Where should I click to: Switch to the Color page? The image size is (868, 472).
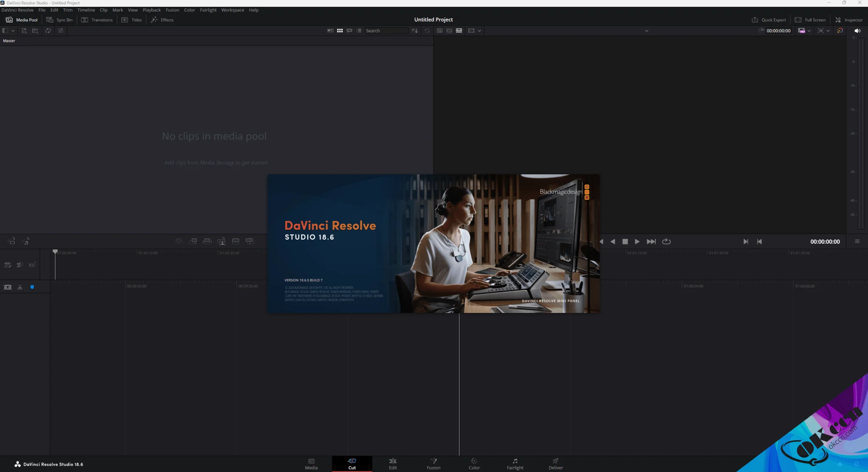474,464
